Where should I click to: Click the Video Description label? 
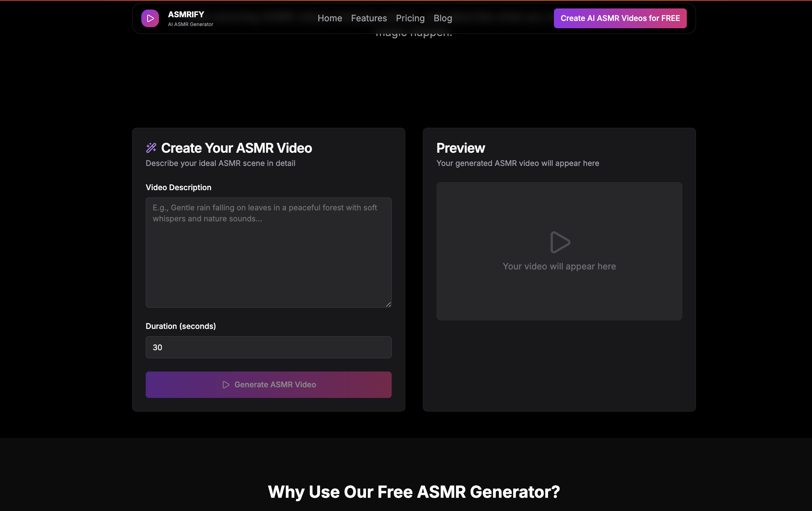178,187
